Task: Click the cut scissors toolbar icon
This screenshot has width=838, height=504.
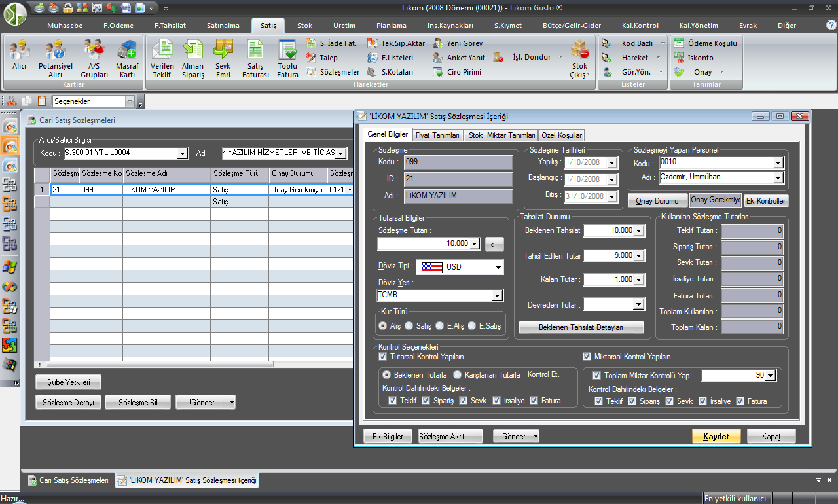Action: pyautogui.click(x=12, y=101)
